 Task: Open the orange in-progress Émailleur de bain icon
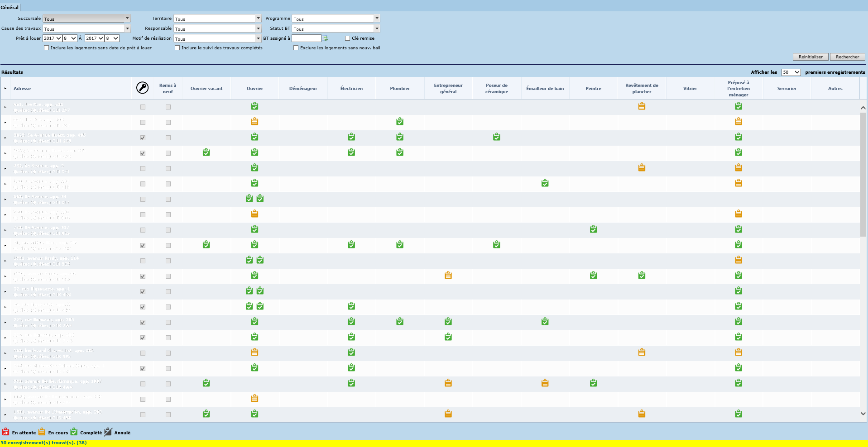(x=545, y=383)
